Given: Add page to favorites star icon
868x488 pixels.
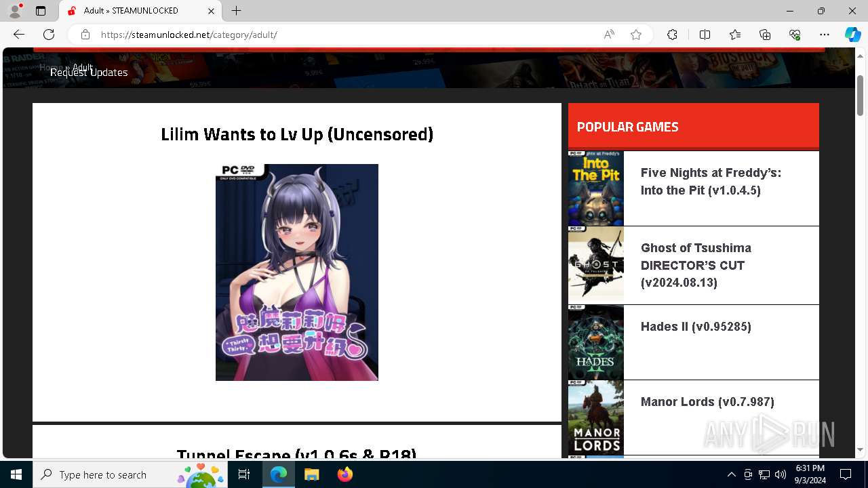Looking at the screenshot, I should (x=636, y=35).
